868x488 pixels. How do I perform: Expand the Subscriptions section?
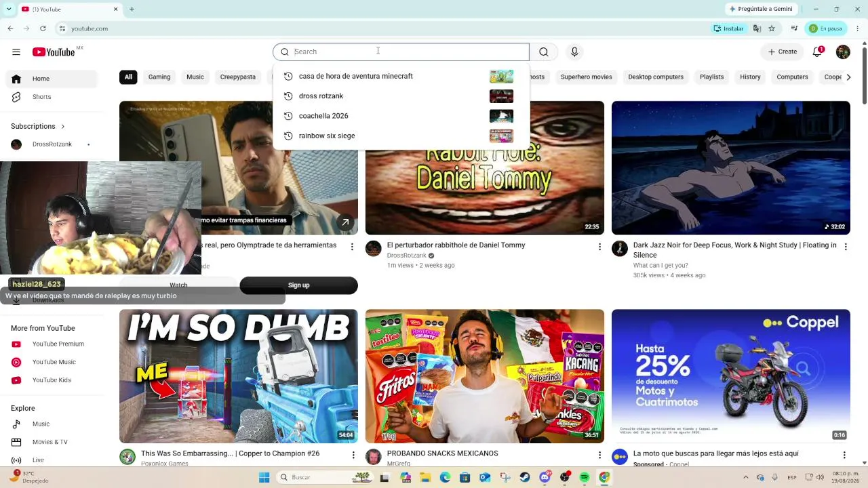pyautogui.click(x=38, y=126)
